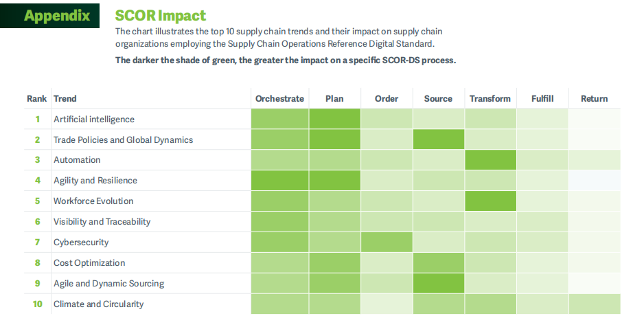Select the Plan column header

334,98
